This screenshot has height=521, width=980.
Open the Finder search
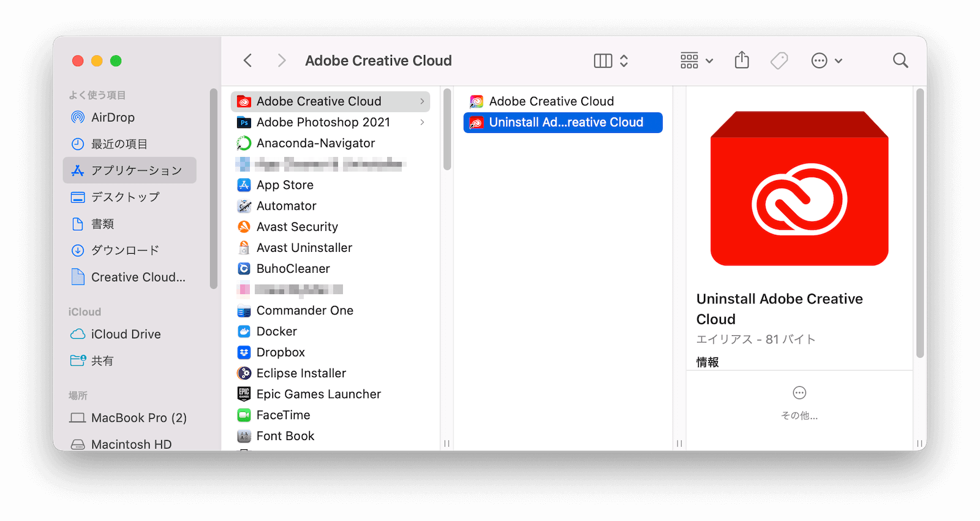click(900, 60)
